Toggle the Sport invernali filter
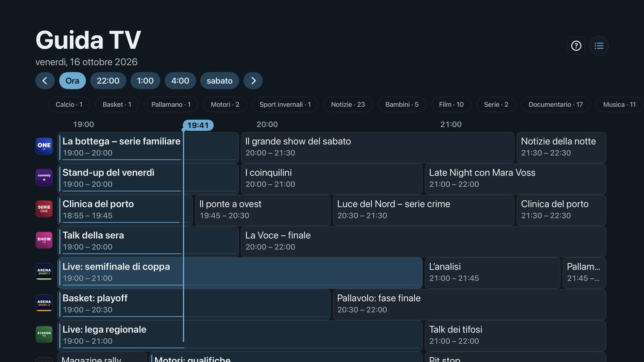The height and width of the screenshot is (362, 644). [285, 104]
